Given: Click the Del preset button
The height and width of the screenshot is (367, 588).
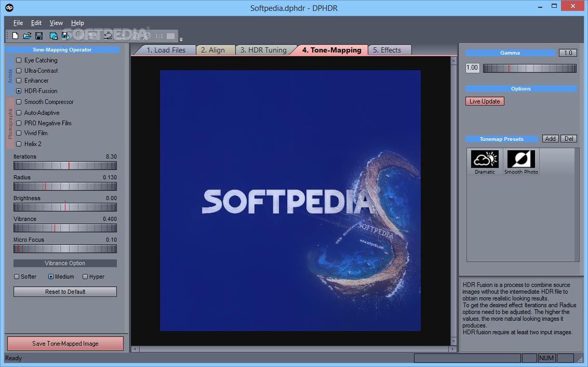Looking at the screenshot, I should tap(569, 139).
